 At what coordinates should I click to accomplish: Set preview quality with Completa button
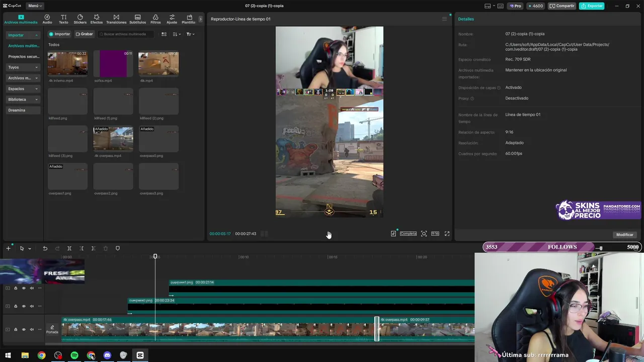pos(408,234)
